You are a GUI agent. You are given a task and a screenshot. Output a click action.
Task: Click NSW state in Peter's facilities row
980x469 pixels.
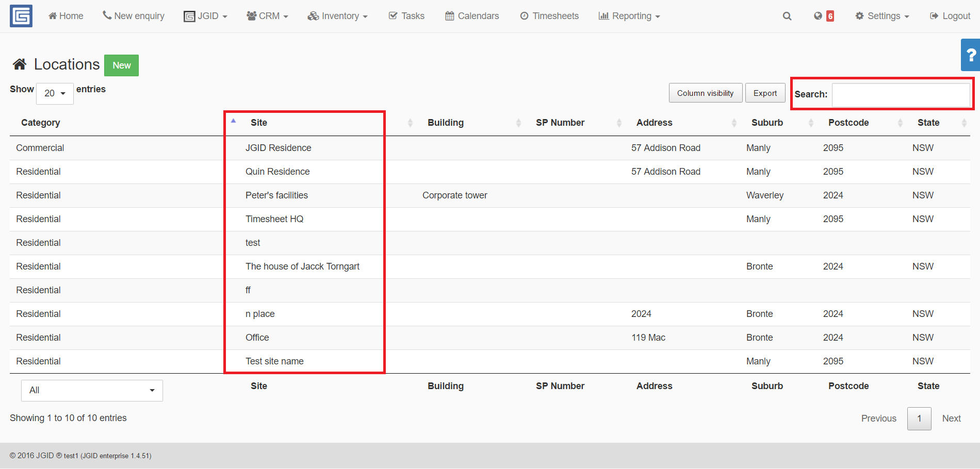pos(923,195)
